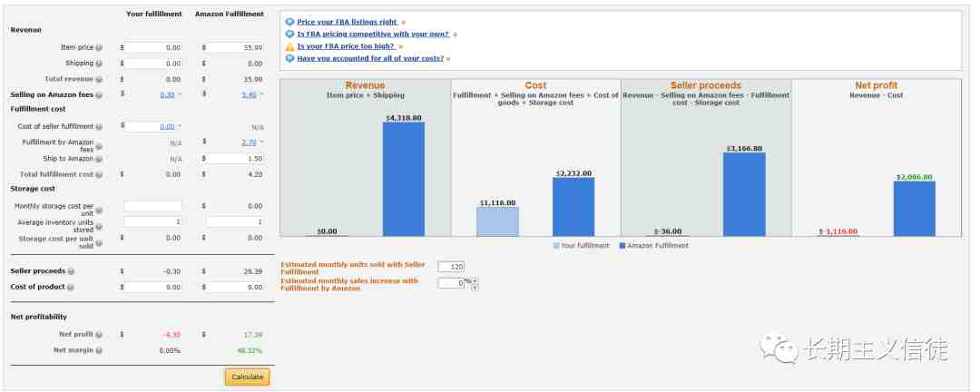Decrease sales increase percentage with down arrow

[475, 287]
